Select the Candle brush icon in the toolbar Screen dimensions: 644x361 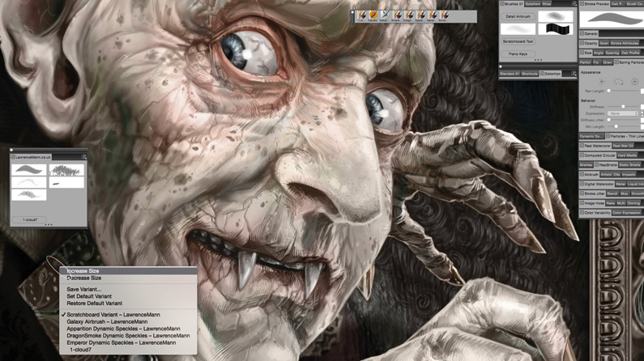tap(373, 15)
